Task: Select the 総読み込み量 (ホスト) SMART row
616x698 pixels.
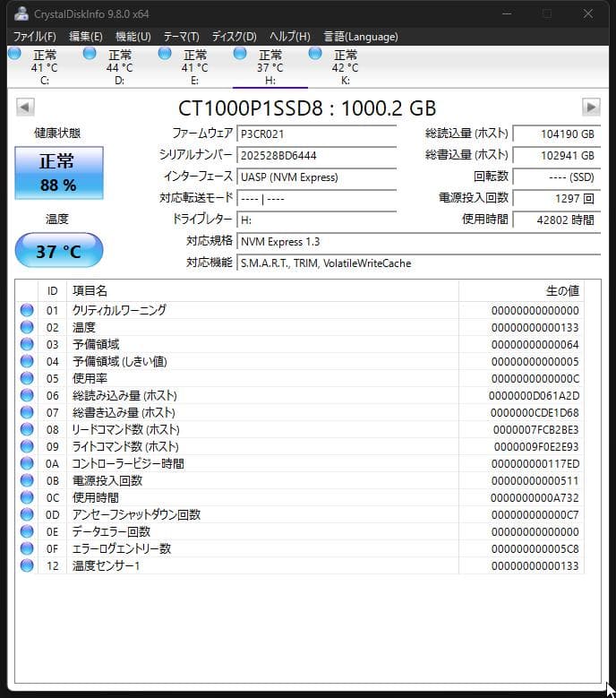Action: 300,395
